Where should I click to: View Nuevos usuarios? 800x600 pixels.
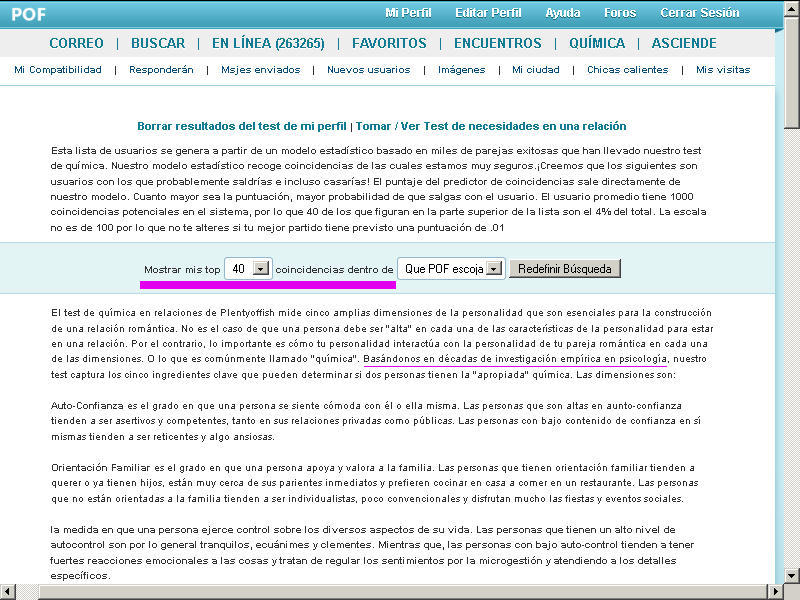pos(369,70)
